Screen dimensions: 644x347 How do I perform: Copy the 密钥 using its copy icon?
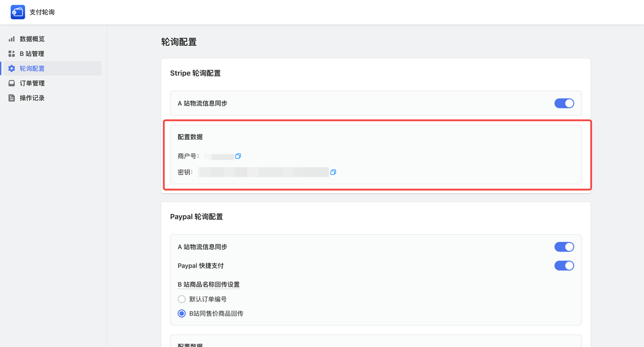pos(333,172)
